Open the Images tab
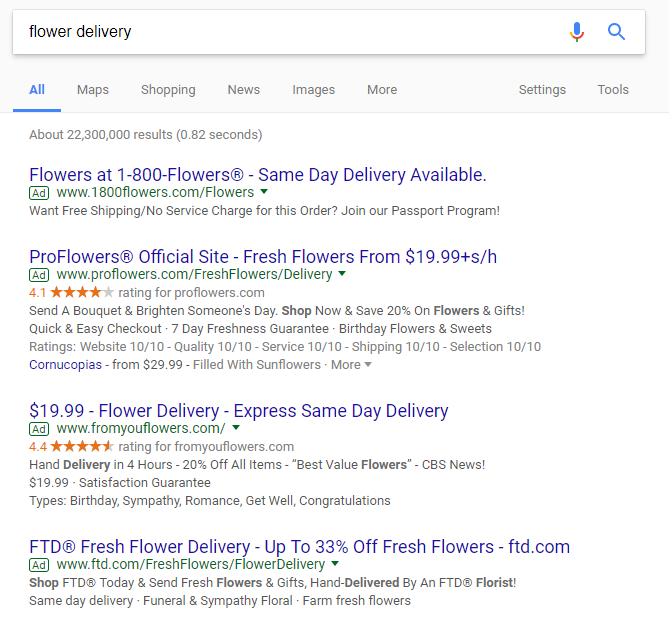Image resolution: width=669 pixels, height=618 pixels. (314, 90)
